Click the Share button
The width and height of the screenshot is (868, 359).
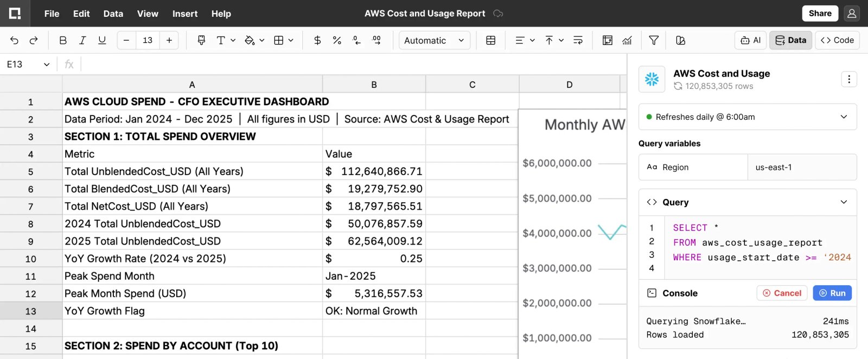tap(820, 14)
